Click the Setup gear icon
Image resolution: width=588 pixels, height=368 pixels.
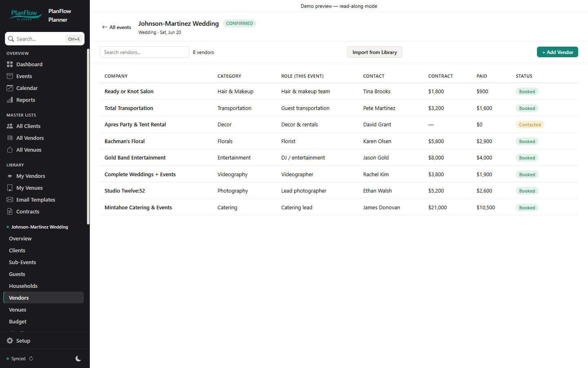(10, 341)
